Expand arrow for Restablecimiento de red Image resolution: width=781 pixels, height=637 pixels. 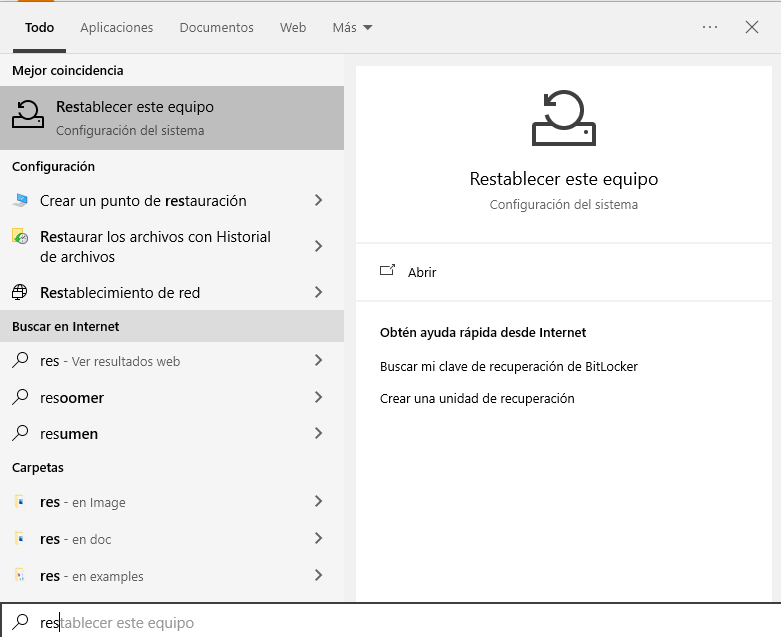319,292
